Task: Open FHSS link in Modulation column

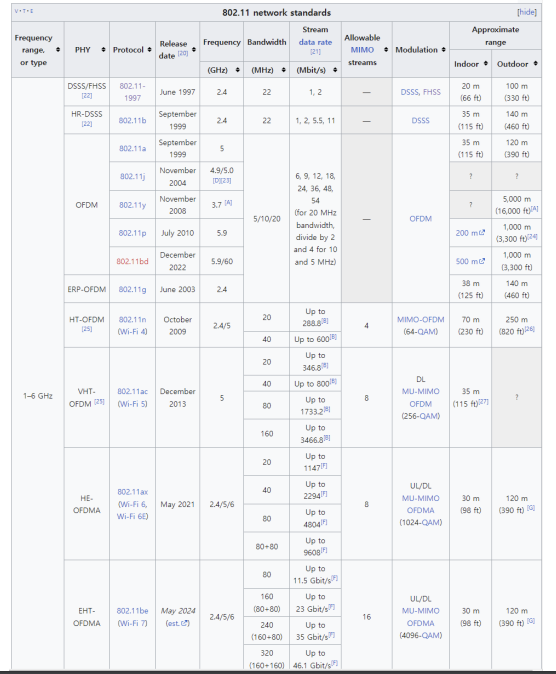Action: point(431,92)
